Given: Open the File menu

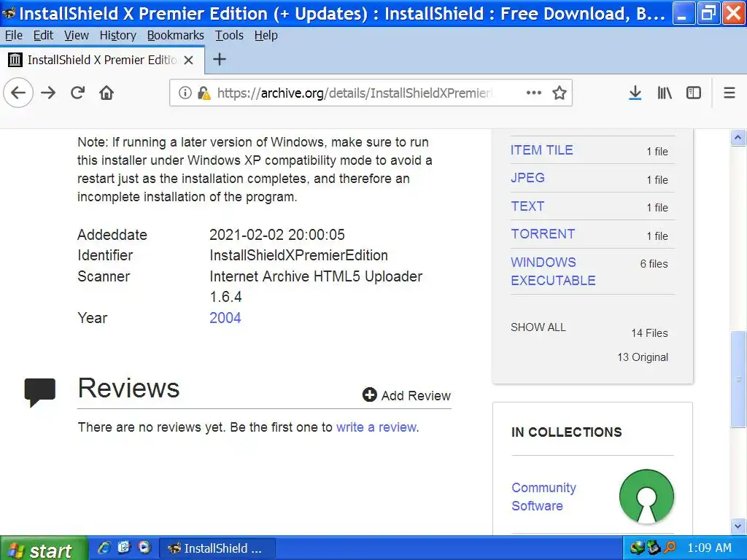Looking at the screenshot, I should coord(14,35).
